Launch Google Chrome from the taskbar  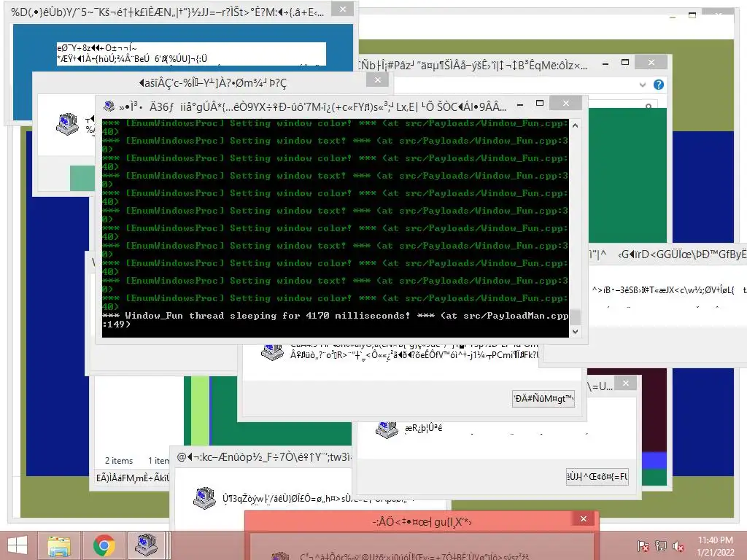[x=104, y=545]
